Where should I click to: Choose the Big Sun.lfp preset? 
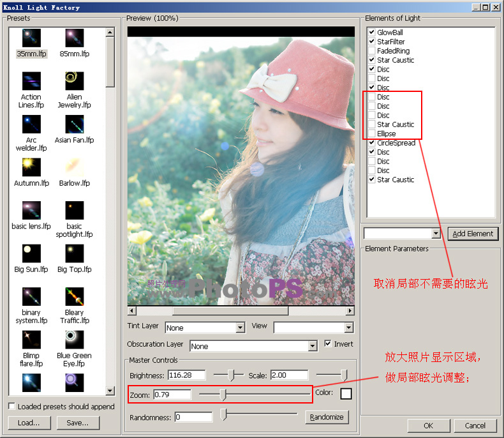[x=31, y=253]
